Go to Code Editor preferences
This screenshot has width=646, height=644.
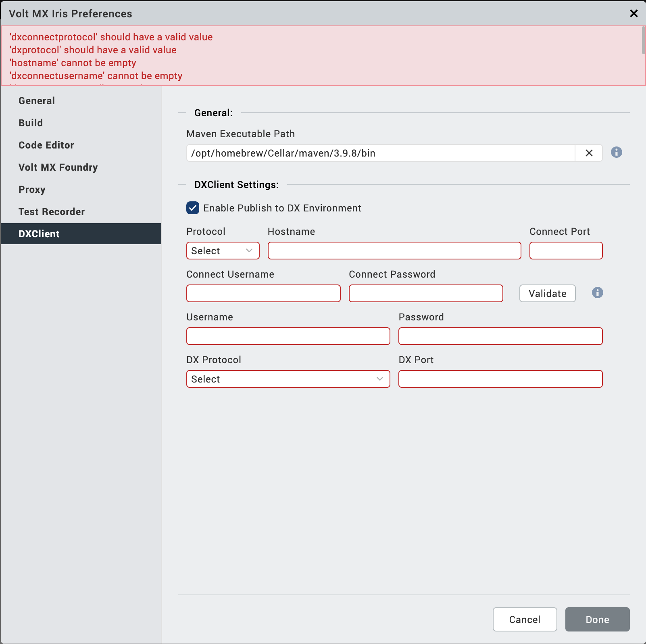[x=46, y=145]
